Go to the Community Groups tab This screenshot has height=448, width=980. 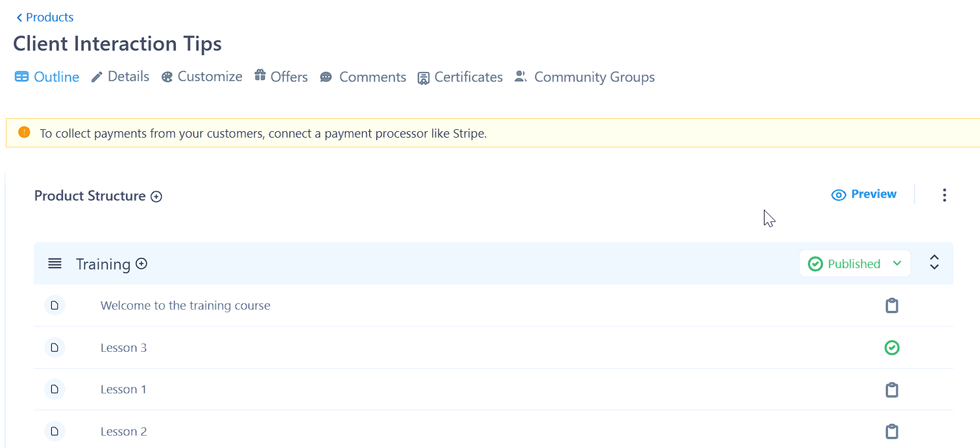(585, 77)
